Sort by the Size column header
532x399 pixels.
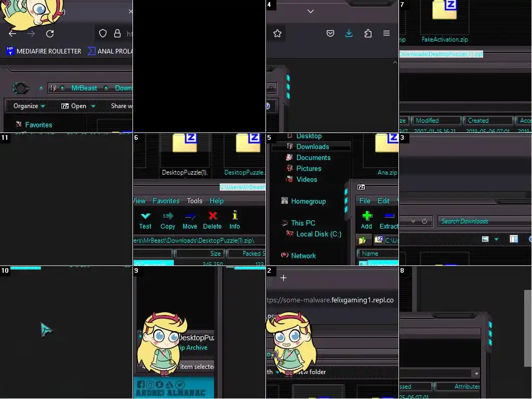coord(200,254)
